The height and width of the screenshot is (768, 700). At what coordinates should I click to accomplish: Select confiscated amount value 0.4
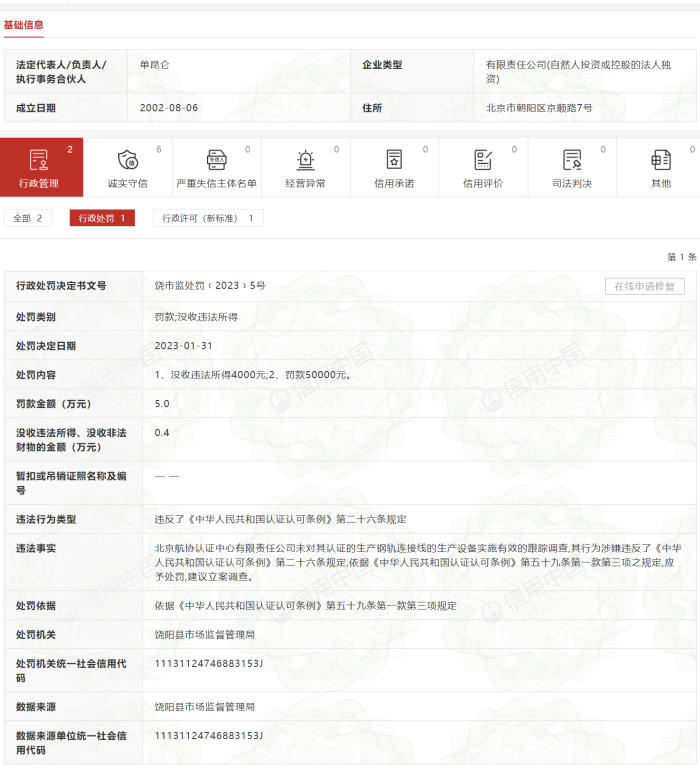(162, 432)
